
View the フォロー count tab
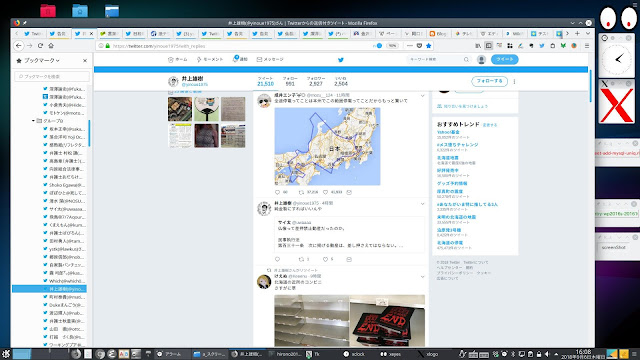pyautogui.click(x=290, y=81)
